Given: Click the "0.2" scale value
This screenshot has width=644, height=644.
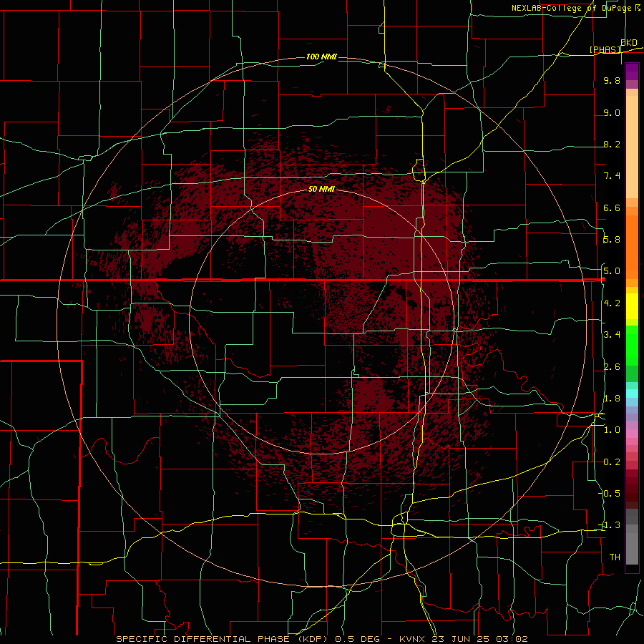Looking at the screenshot, I should 612,462.
